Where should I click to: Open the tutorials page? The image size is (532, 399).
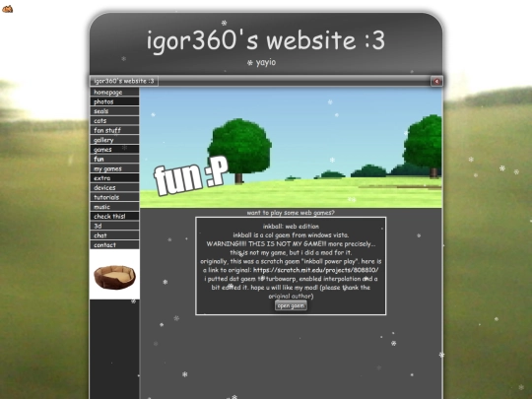[114, 197]
